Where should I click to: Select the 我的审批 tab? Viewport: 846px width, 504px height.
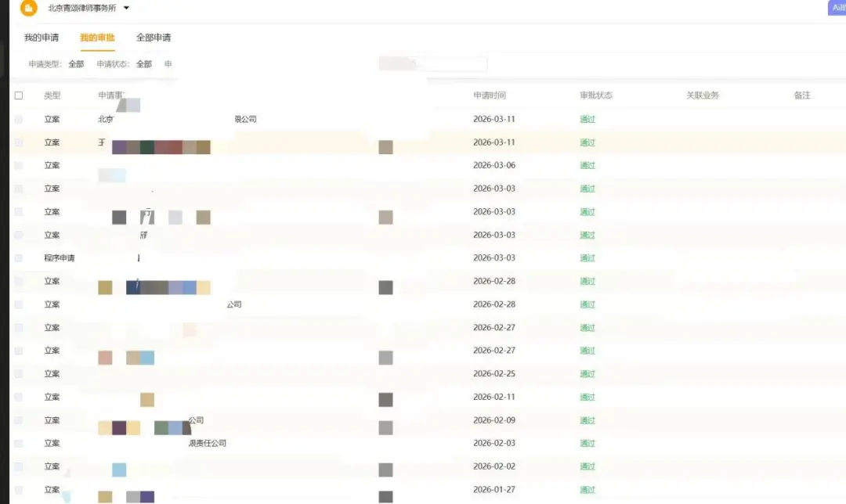pyautogui.click(x=97, y=38)
